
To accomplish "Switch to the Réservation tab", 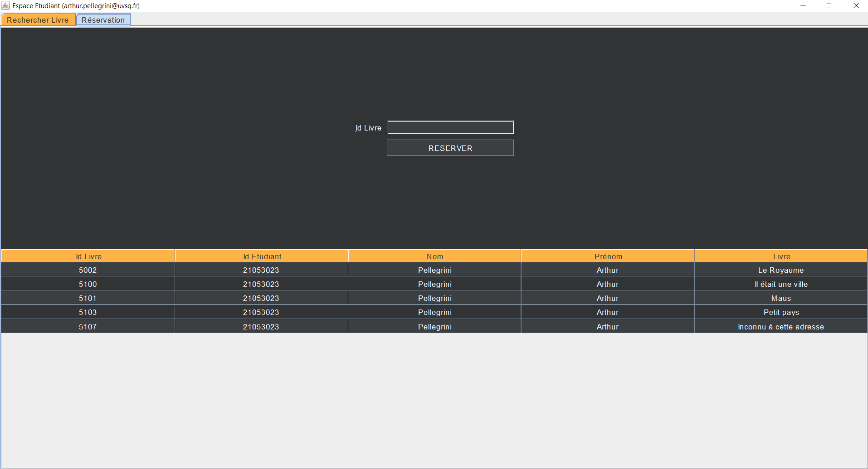I will coord(103,20).
